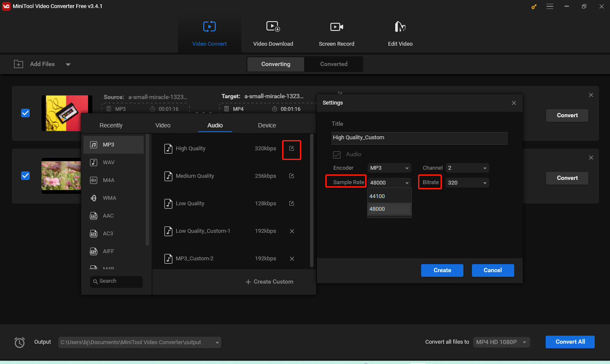Select M4A format in sidebar

(114, 180)
